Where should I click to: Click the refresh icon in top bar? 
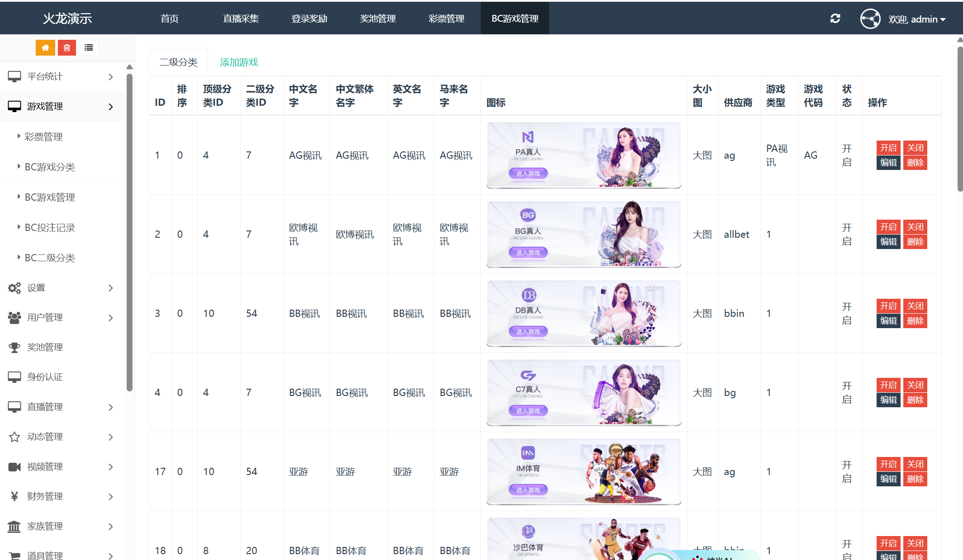point(835,19)
